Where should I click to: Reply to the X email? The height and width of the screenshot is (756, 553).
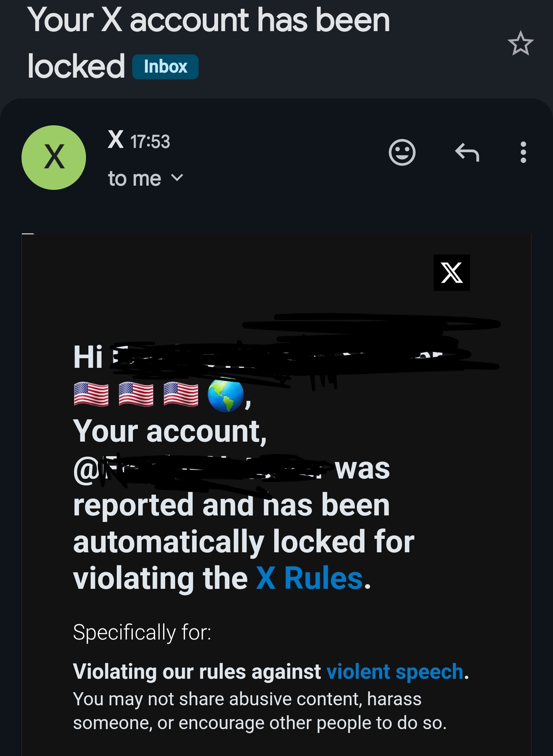click(x=467, y=152)
